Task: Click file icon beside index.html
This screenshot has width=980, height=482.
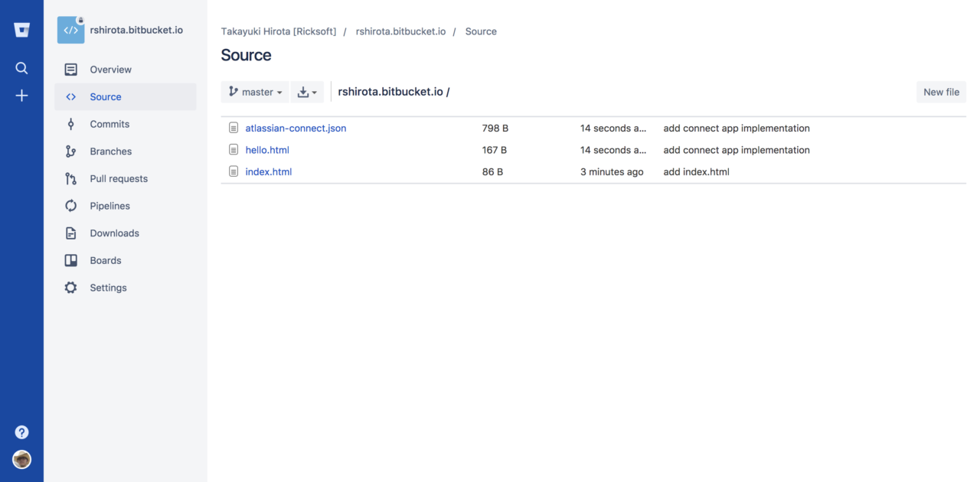Action: point(234,171)
